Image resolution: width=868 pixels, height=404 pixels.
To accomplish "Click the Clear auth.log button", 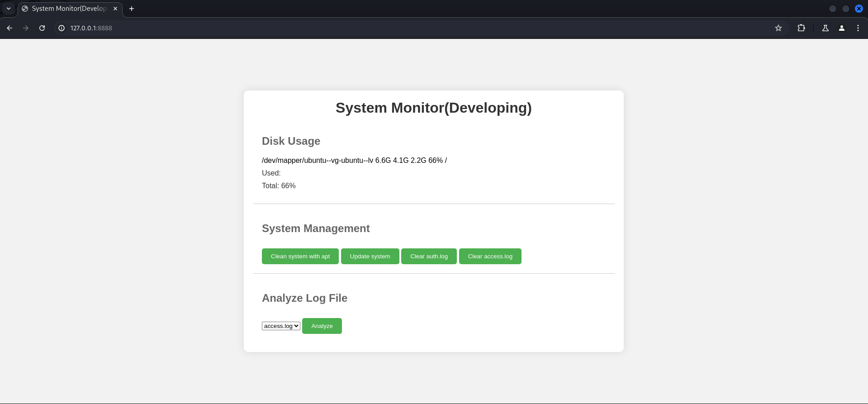I will coord(429,257).
